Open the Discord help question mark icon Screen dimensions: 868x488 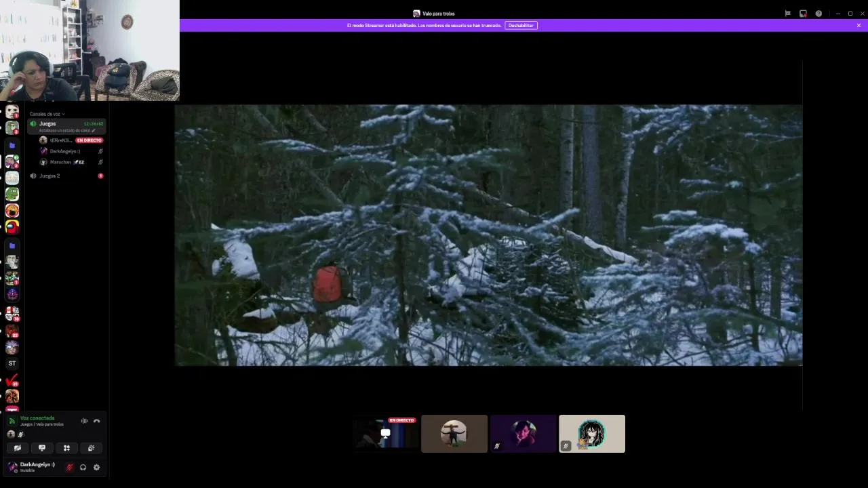818,14
